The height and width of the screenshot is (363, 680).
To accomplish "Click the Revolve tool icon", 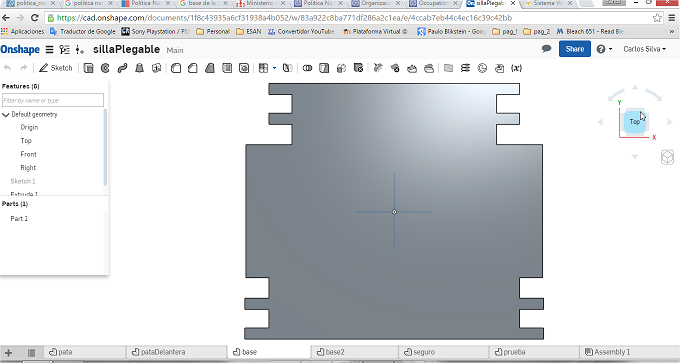I will (105, 68).
